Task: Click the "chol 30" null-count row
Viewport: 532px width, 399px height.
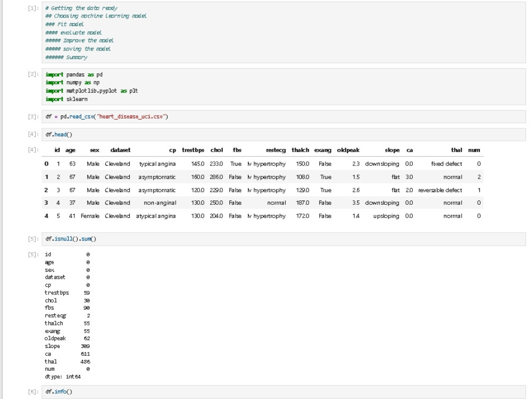Action: 67,301
